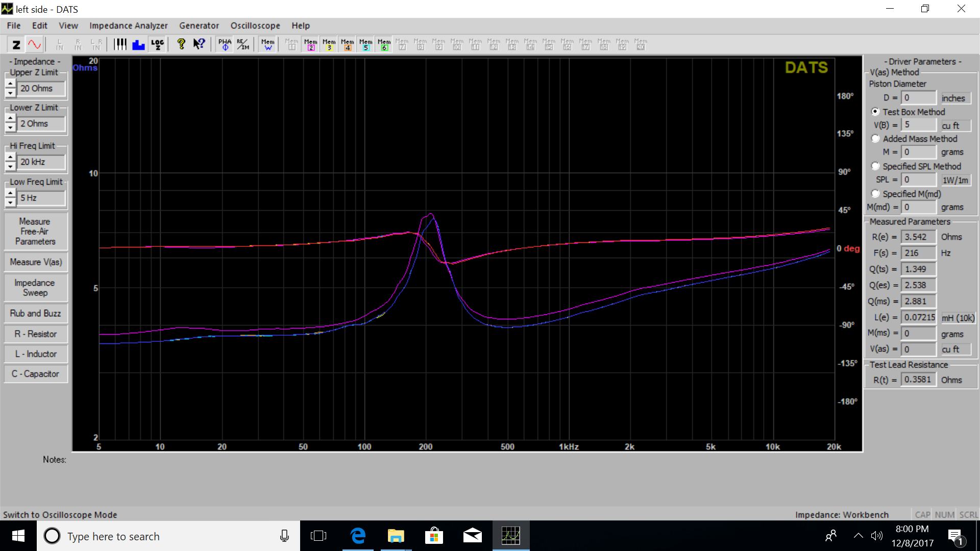
Task: Click the blue bar graph icon
Action: [138, 44]
